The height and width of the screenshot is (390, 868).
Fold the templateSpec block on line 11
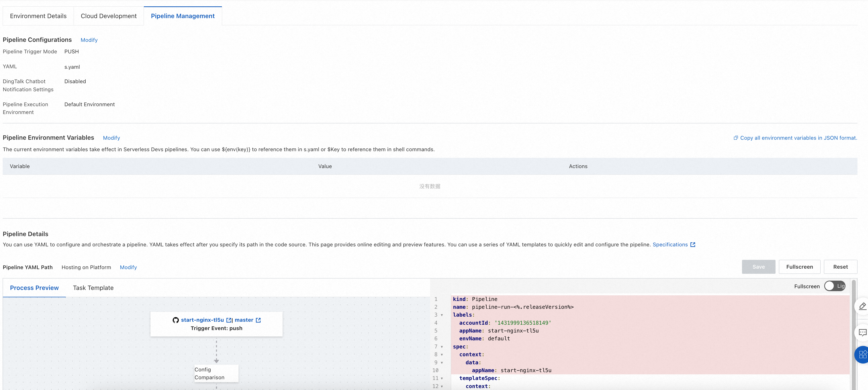(x=442, y=379)
